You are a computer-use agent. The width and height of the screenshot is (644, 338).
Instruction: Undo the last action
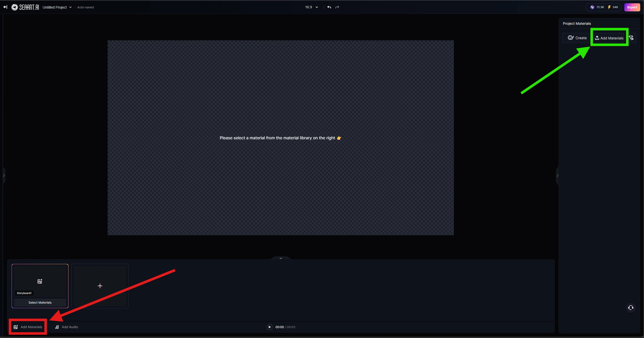pyautogui.click(x=329, y=7)
